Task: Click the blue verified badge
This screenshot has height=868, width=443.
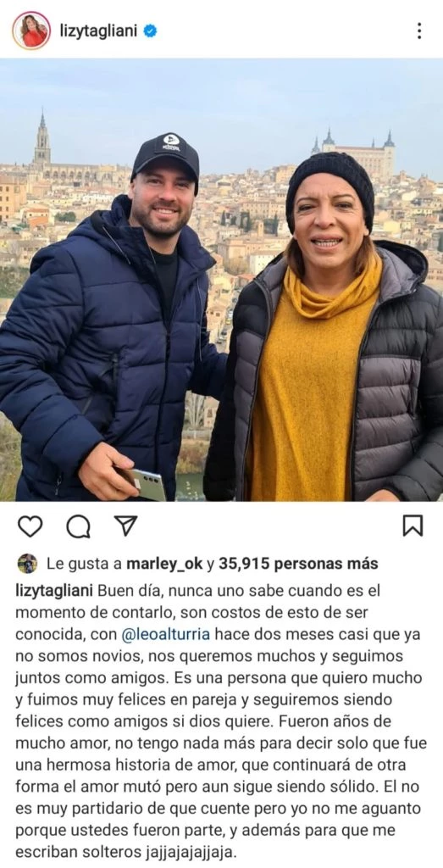Action: pyautogui.click(x=150, y=31)
